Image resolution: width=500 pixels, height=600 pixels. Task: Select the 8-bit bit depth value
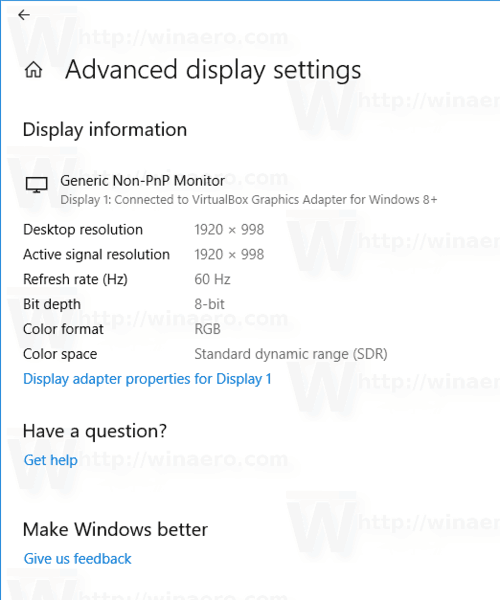click(x=209, y=304)
